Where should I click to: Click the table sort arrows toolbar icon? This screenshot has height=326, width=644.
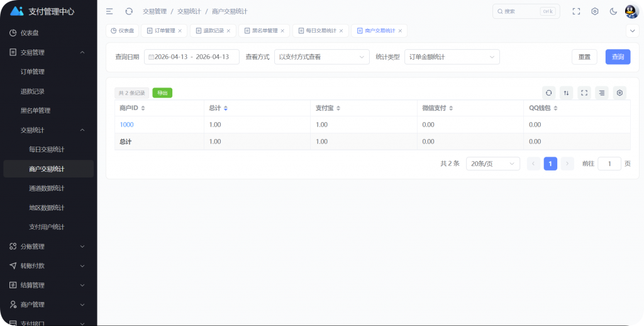566,93
